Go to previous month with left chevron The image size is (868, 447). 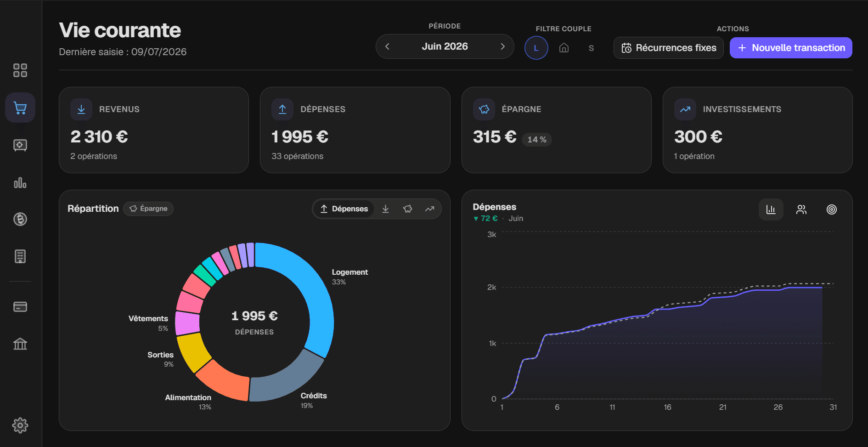click(387, 46)
